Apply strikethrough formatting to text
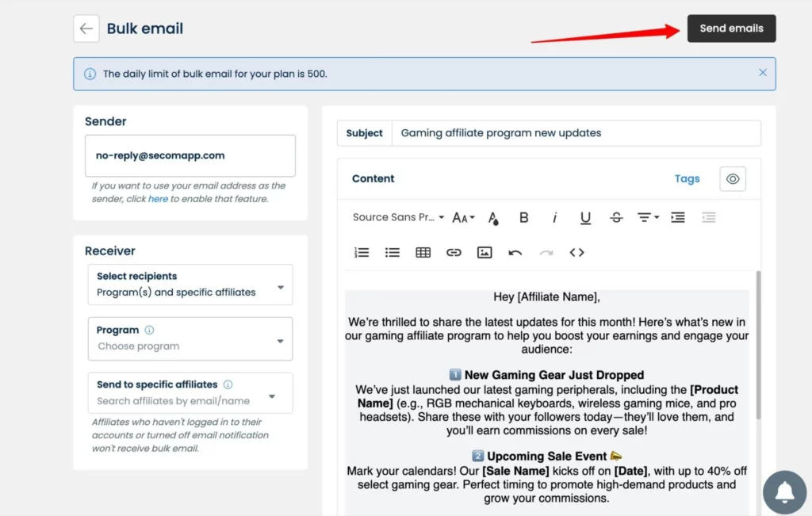The height and width of the screenshot is (516, 812). (x=616, y=217)
